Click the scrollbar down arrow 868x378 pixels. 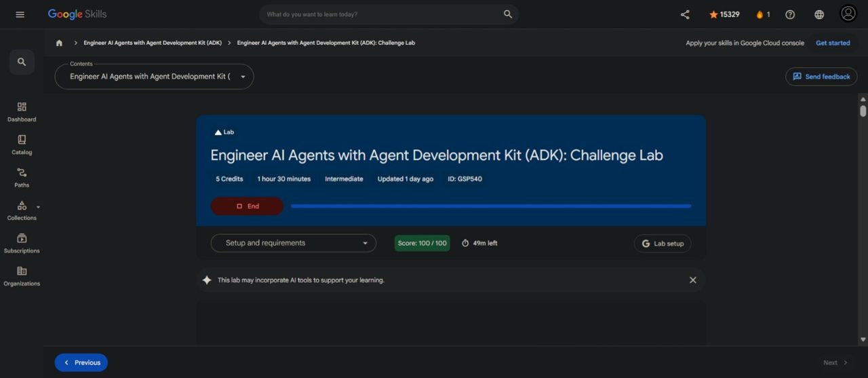pyautogui.click(x=863, y=339)
